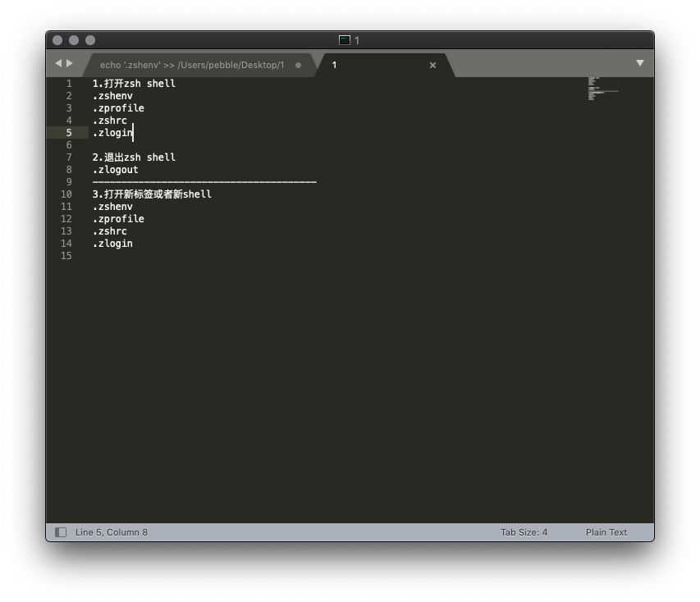Click '.zshrc' on line 13
The height and width of the screenshot is (602, 700).
(110, 231)
